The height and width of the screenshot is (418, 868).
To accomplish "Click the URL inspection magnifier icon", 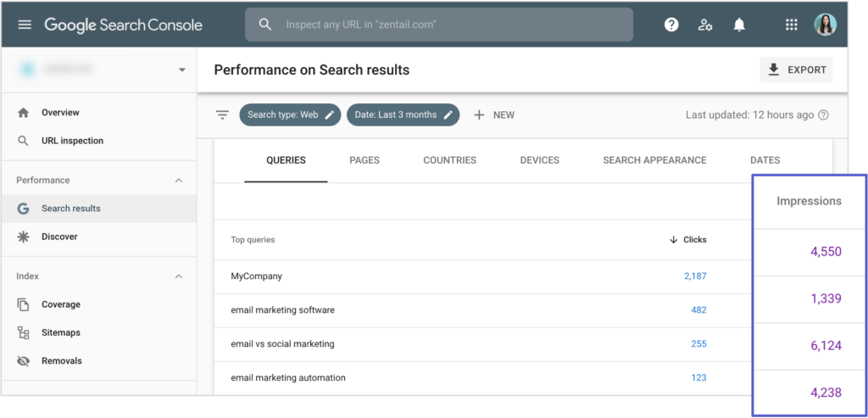I will pos(23,141).
